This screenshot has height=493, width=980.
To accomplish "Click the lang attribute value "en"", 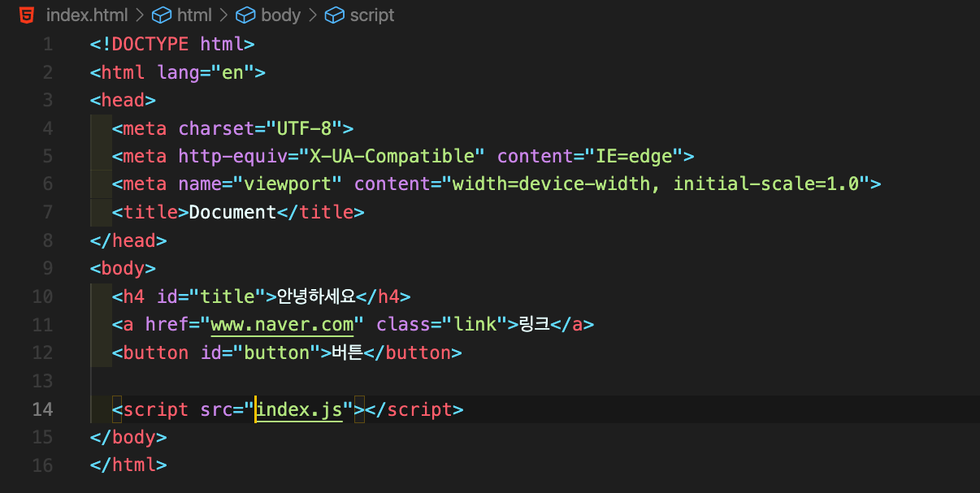I will (x=232, y=72).
